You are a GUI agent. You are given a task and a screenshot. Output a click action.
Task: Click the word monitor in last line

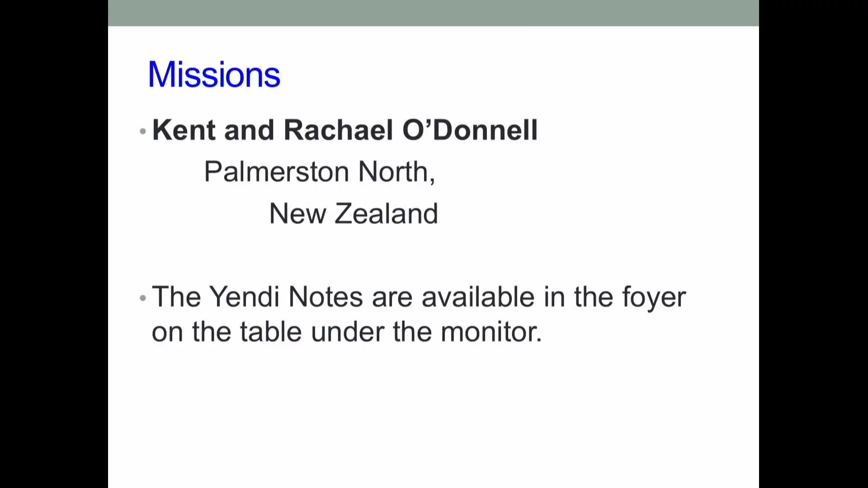[x=491, y=332]
